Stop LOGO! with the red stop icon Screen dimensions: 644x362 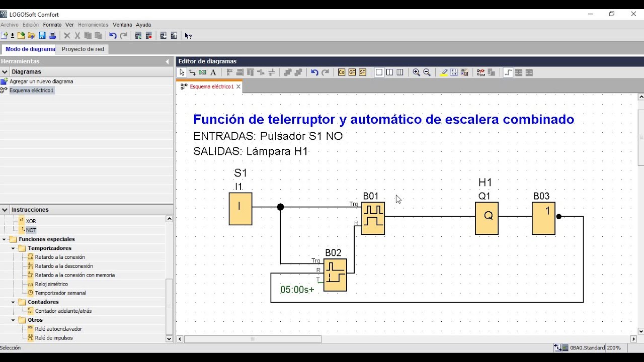(x=148, y=36)
